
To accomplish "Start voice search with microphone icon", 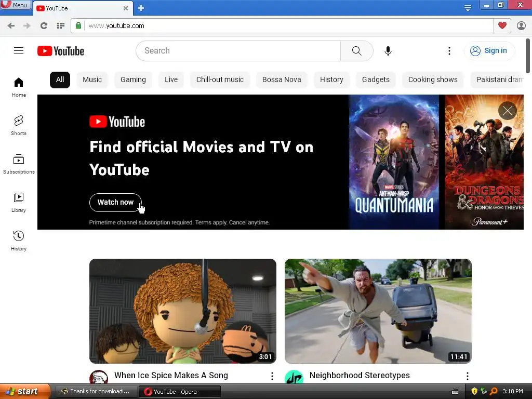I will pos(388,51).
